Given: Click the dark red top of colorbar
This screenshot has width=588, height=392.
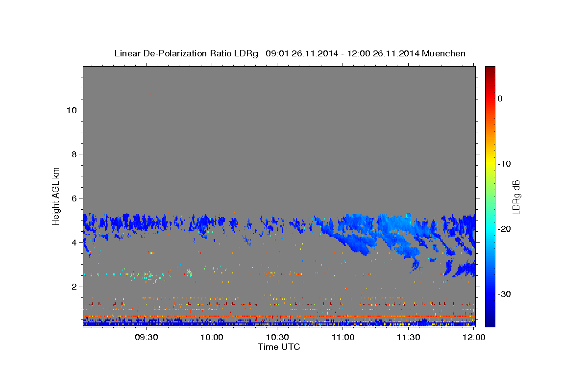Looking at the screenshot, I should (x=490, y=70).
